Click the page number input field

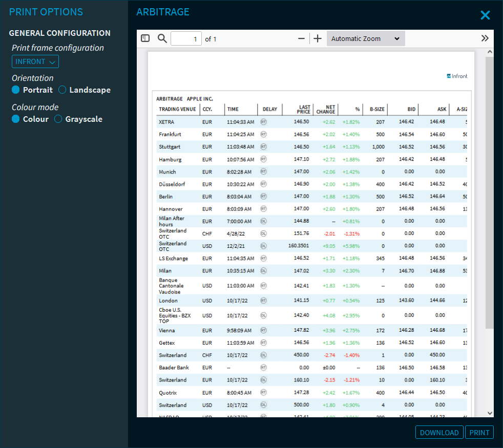click(185, 39)
